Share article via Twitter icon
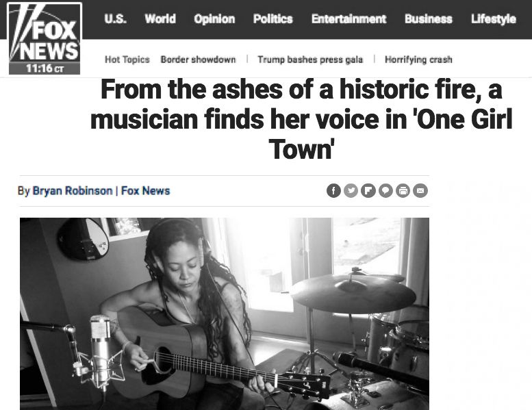The image size is (532, 410). [x=351, y=190]
